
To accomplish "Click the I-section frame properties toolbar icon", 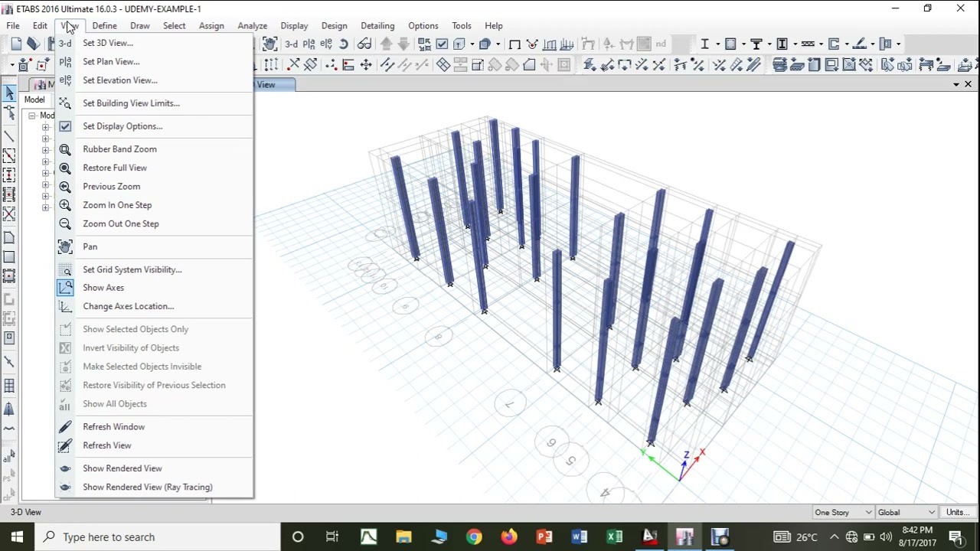I will tap(705, 44).
